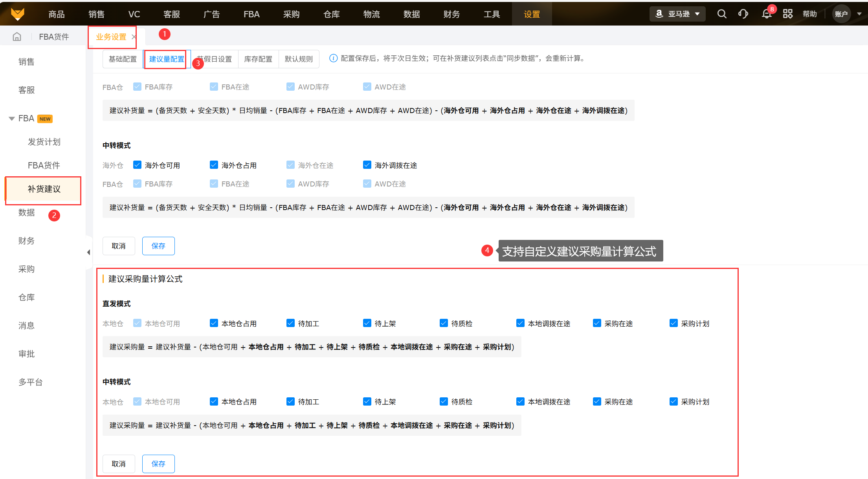Expand the 账户 account dropdown arrow
The width and height of the screenshot is (868, 479).
click(859, 14)
